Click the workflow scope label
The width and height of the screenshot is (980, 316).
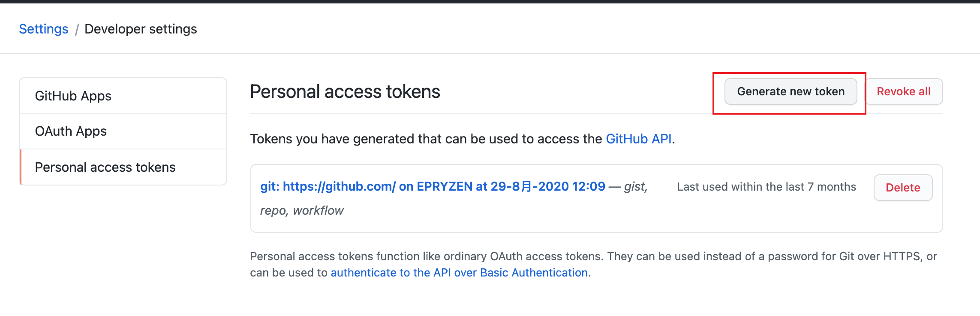319,210
